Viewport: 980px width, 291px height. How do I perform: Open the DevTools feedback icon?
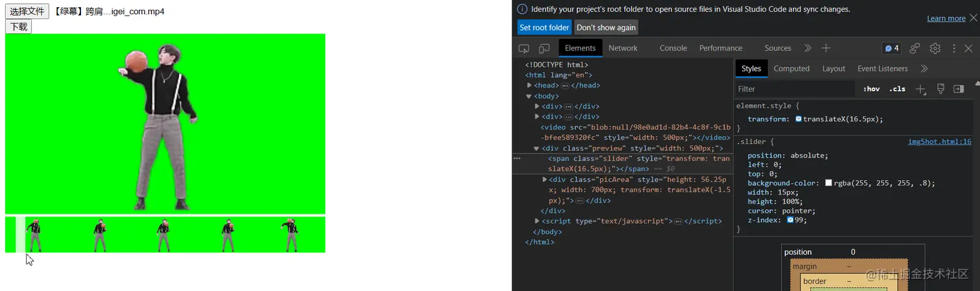pos(915,48)
